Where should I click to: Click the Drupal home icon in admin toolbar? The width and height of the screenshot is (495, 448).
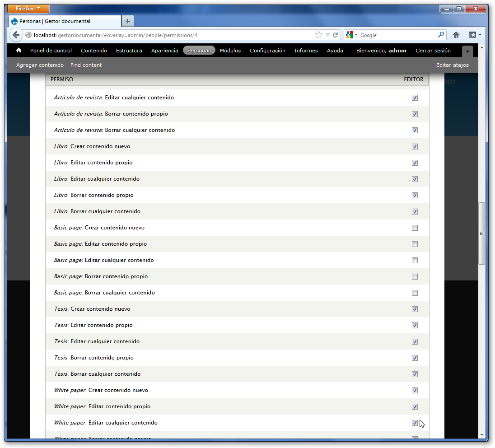pyautogui.click(x=19, y=51)
